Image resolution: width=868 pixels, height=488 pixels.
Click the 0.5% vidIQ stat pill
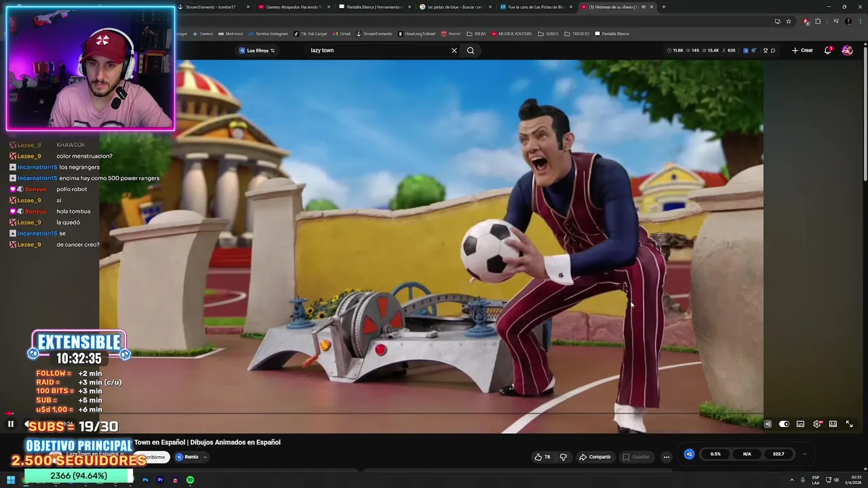point(715,454)
